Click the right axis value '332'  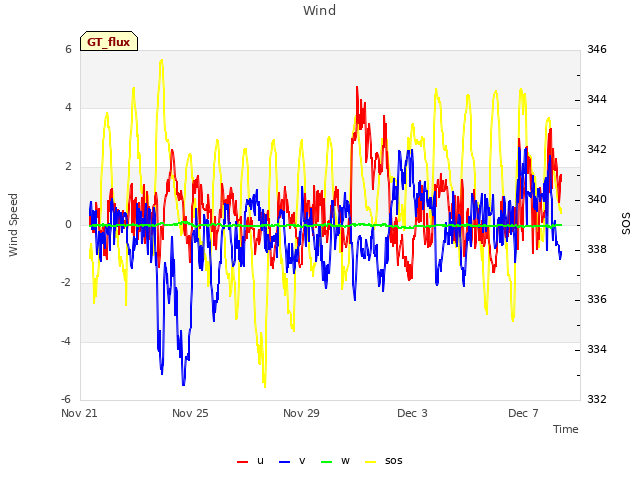tap(597, 400)
